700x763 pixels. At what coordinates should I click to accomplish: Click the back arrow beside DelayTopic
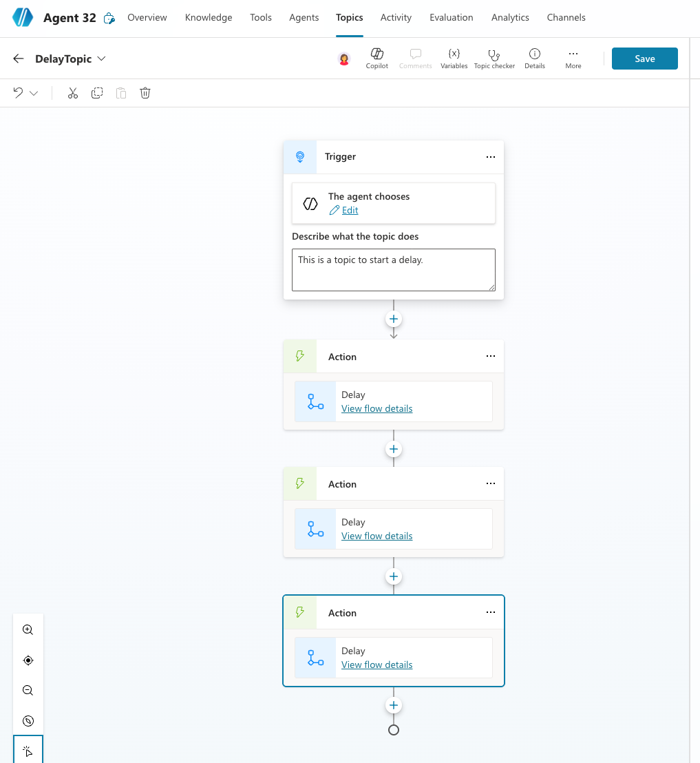(x=19, y=59)
